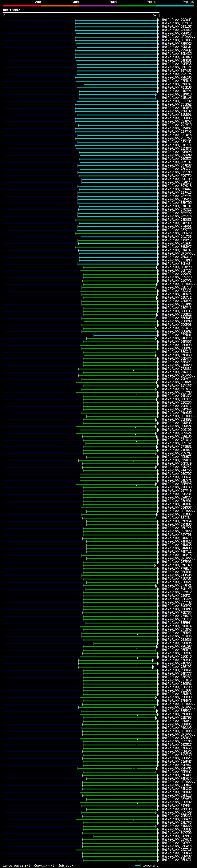Select the UniRef100_D0C994 hit label

coord(177,843)
